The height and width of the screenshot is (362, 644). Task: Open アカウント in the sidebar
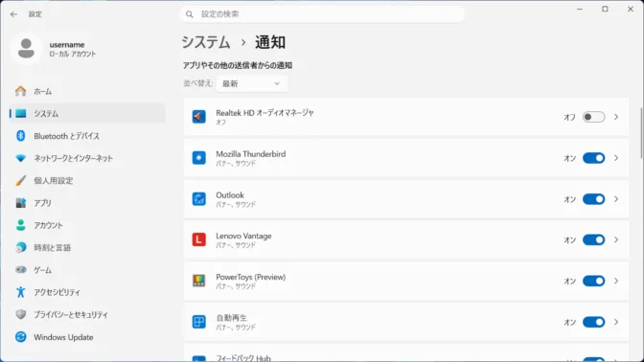click(x=87, y=225)
